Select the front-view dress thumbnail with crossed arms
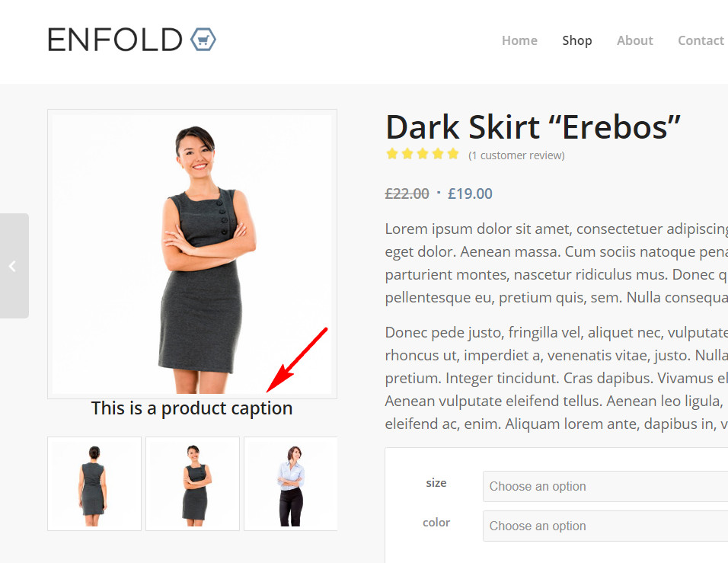Image resolution: width=728 pixels, height=563 pixels. pos(193,484)
